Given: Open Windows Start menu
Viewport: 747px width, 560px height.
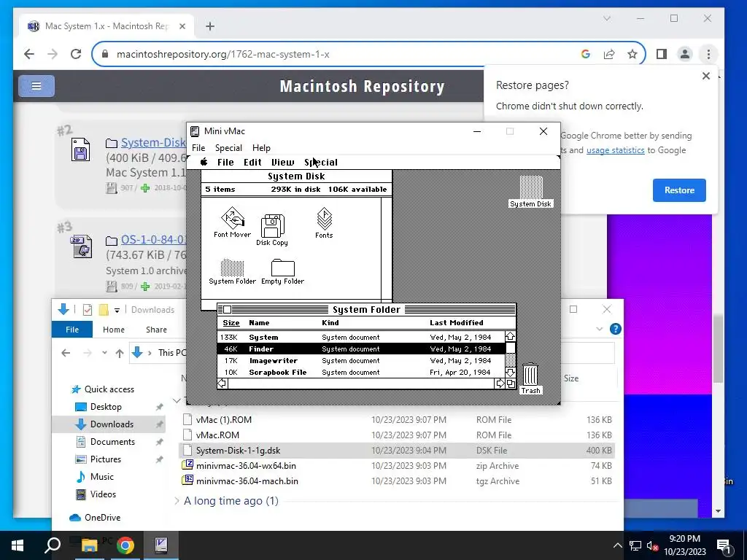Looking at the screenshot, I should point(18,545).
